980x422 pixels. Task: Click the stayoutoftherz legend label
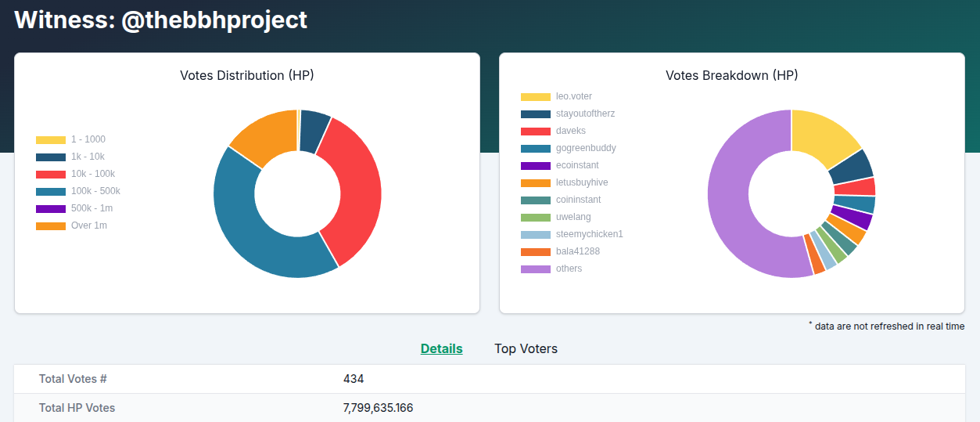point(585,114)
